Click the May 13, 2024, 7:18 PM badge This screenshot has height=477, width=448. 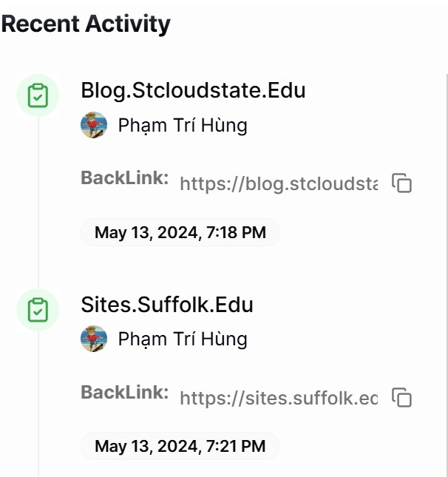180,232
